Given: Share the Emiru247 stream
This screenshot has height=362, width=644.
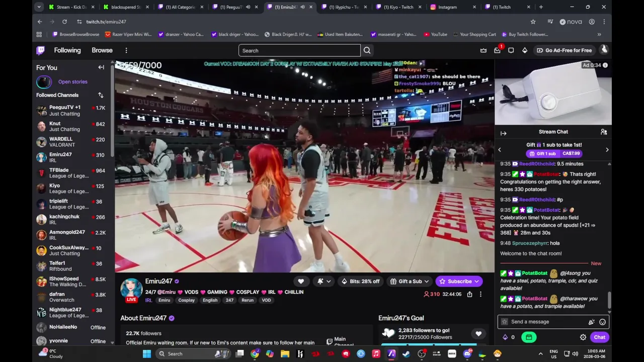Looking at the screenshot, I should click(x=469, y=294).
